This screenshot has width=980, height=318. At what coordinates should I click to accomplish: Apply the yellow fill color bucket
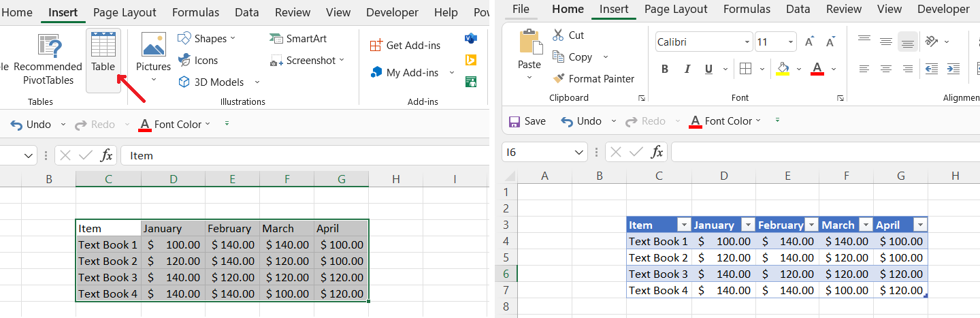pos(783,69)
